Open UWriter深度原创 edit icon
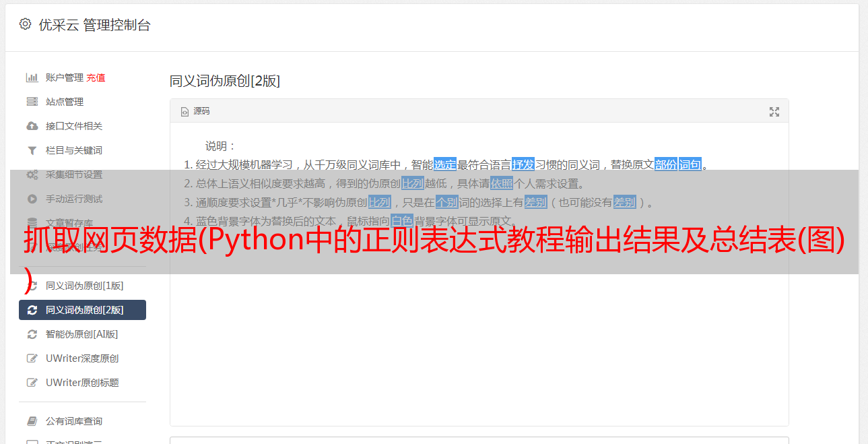This screenshot has width=868, height=444. (x=32, y=358)
